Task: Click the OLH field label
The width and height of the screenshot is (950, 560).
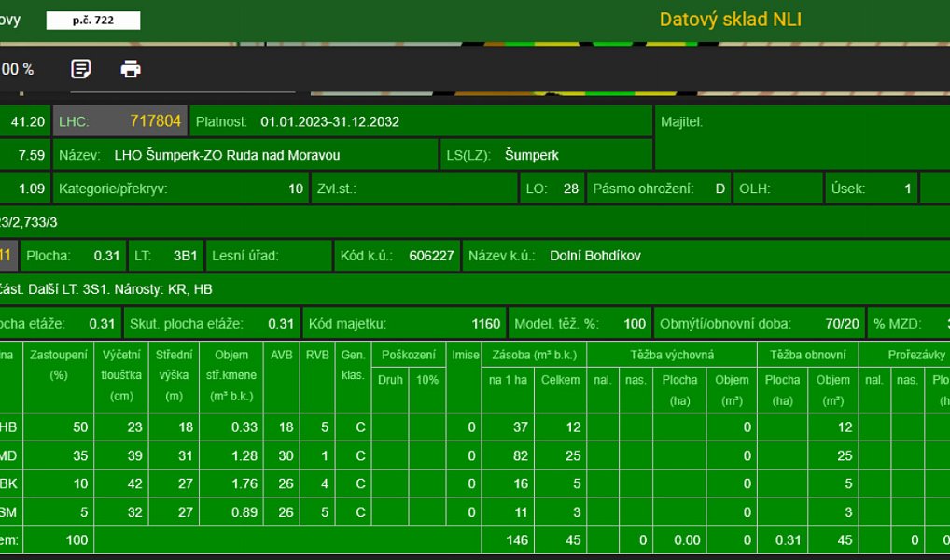Action: (x=754, y=189)
